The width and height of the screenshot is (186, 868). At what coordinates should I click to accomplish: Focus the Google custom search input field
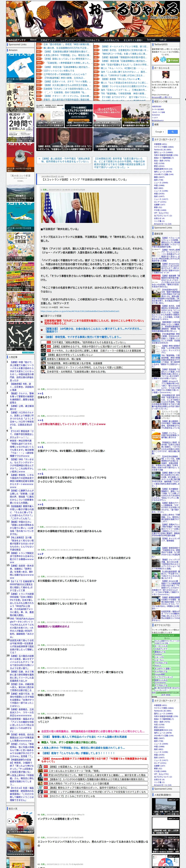tap(160, 132)
